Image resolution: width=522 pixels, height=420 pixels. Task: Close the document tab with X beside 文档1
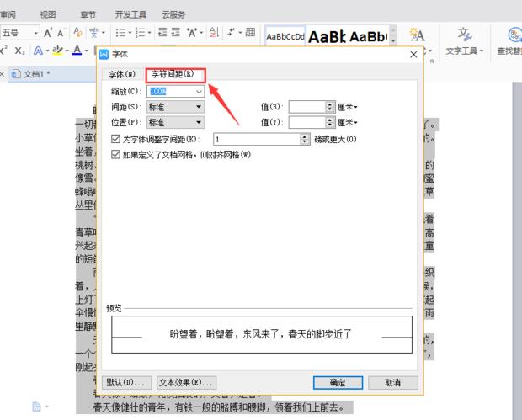pos(2,74)
